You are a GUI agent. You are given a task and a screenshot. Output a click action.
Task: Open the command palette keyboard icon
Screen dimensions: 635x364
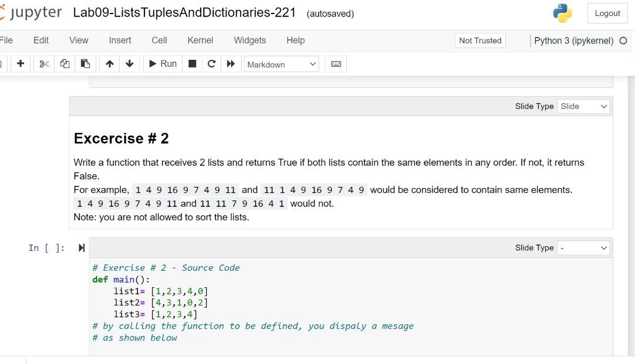[336, 64]
